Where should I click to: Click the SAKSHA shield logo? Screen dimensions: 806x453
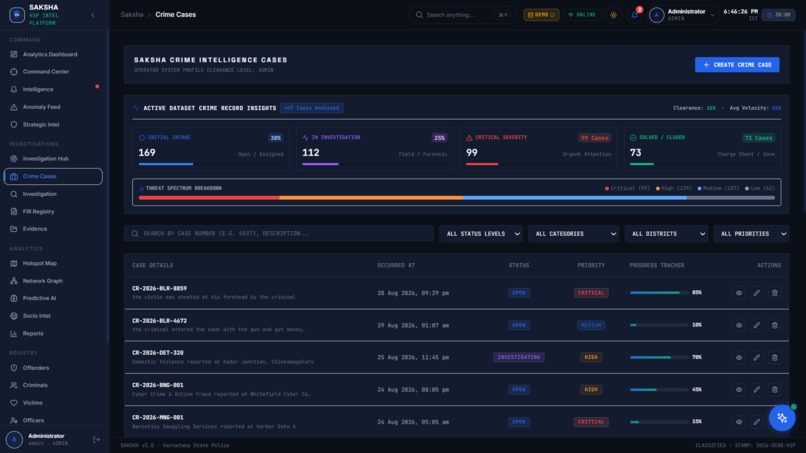(17, 15)
